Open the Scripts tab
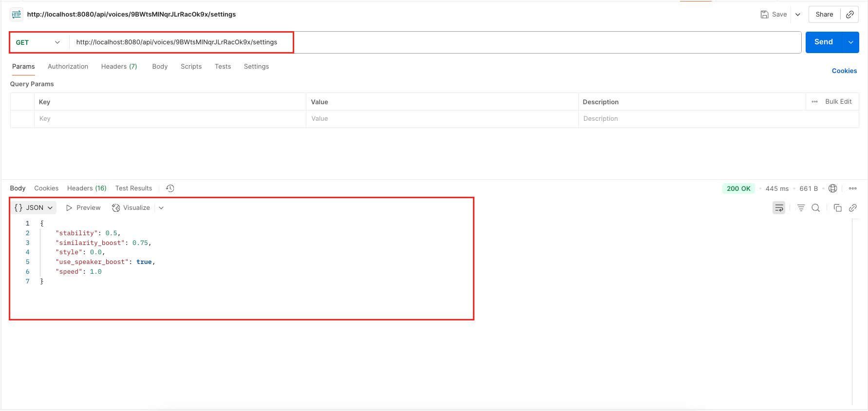868x411 pixels. (191, 67)
